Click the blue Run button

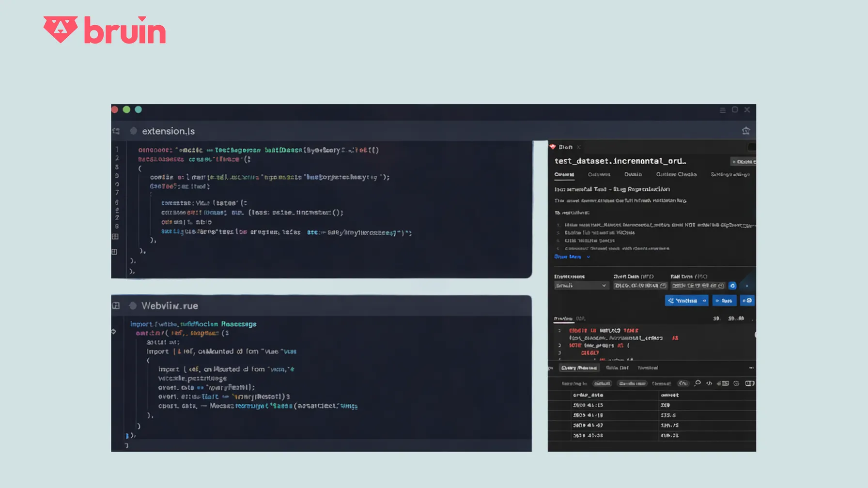(724, 301)
